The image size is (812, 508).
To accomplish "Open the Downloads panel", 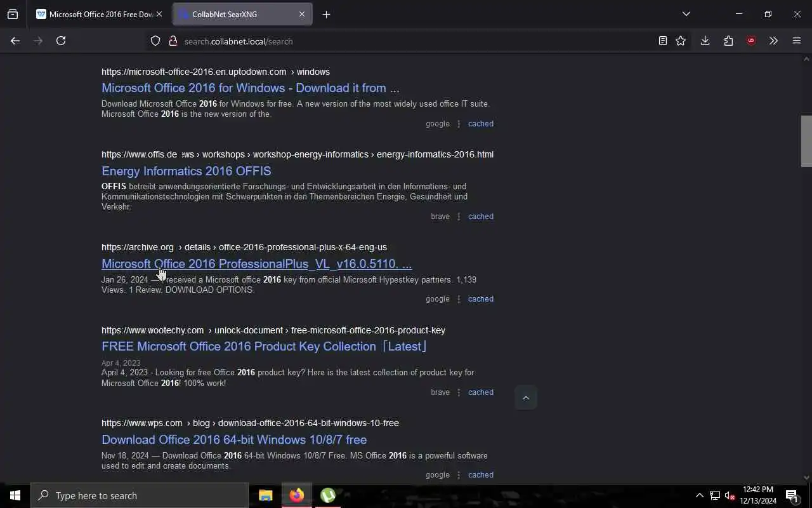I will tap(705, 41).
